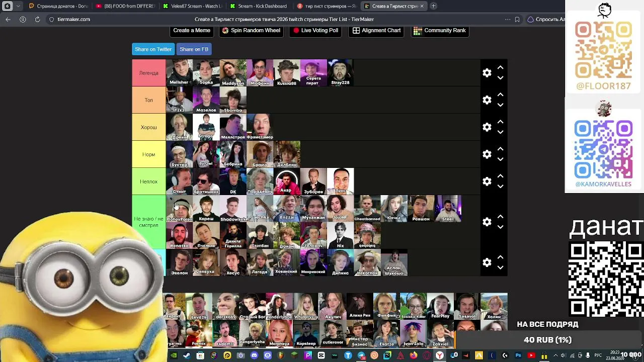The width and height of the screenshot is (644, 362).
Task: Close the 'Create a Тирлист' tab
Action: [x=422, y=6]
